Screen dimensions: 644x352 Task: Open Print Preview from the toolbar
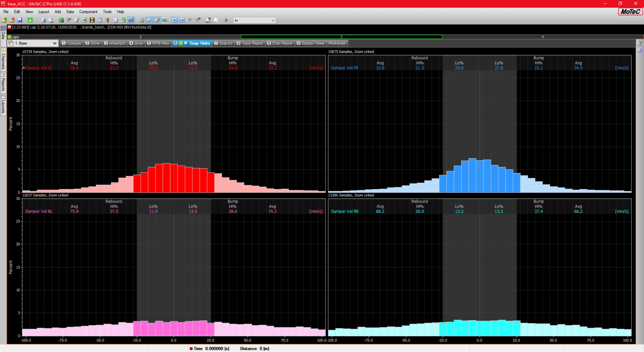tap(50, 20)
